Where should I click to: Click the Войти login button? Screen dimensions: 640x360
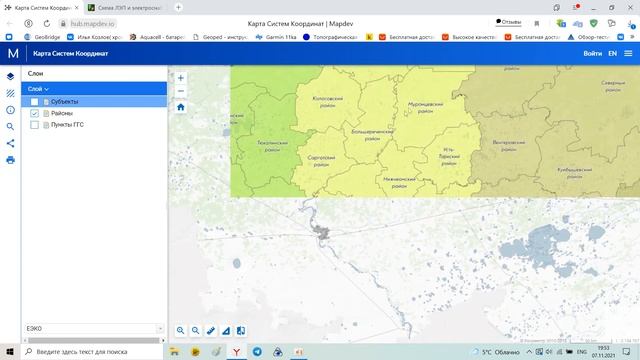point(592,53)
